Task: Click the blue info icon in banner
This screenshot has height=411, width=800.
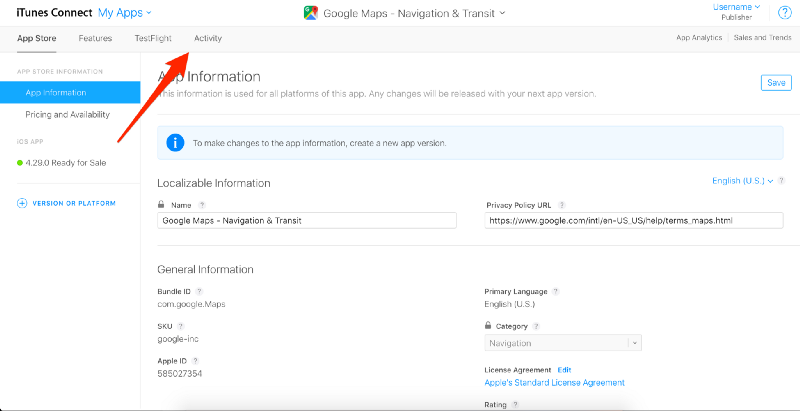Action: (175, 143)
